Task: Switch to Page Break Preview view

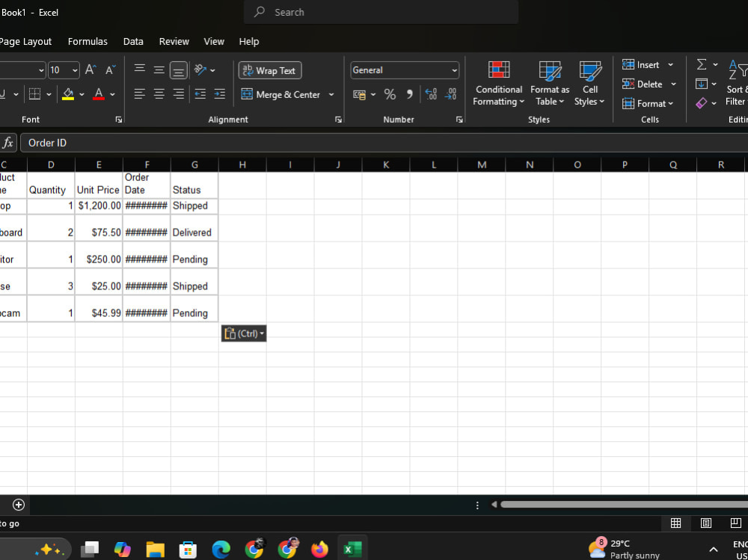Action: [735, 523]
